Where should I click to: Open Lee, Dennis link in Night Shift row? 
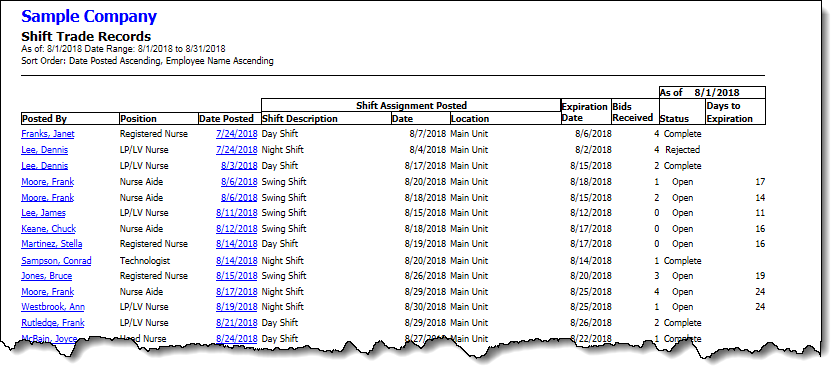coord(44,150)
